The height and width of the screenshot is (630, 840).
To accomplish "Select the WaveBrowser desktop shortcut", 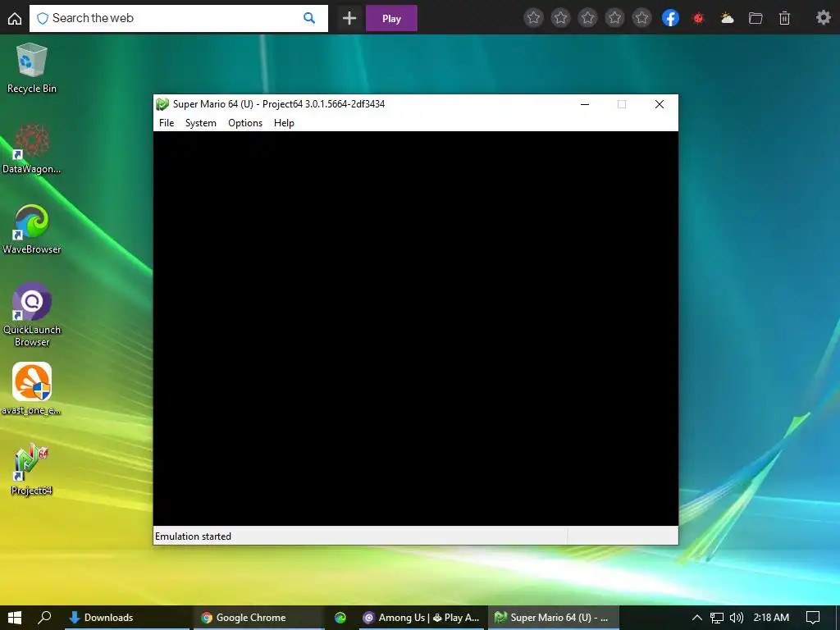I will click(x=32, y=230).
